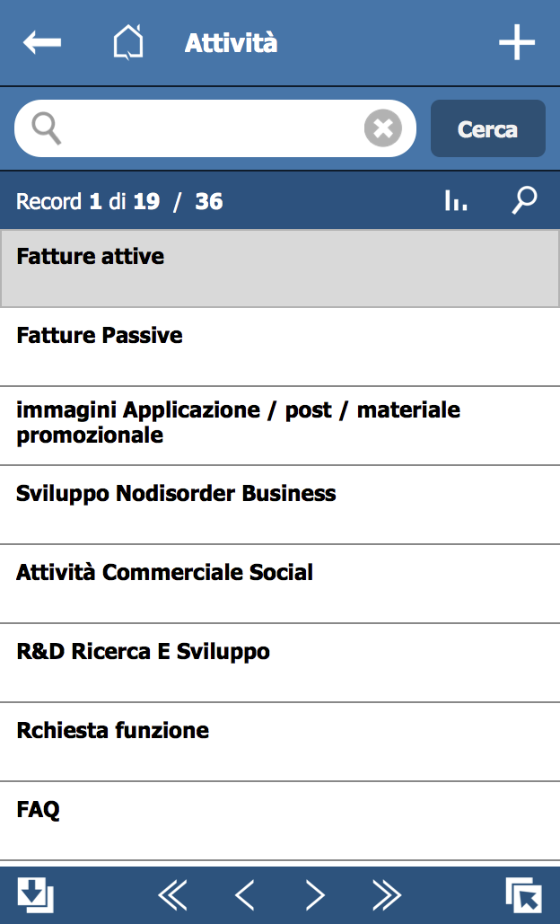The height and width of the screenshot is (924, 560).
Task: Select the FAQ list item
Action: click(280, 821)
